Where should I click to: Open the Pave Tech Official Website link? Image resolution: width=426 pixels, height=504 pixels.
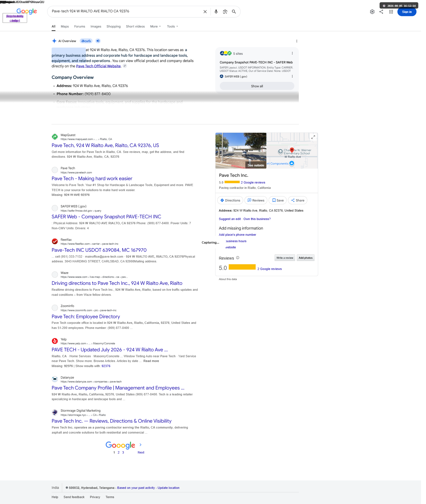click(98, 66)
